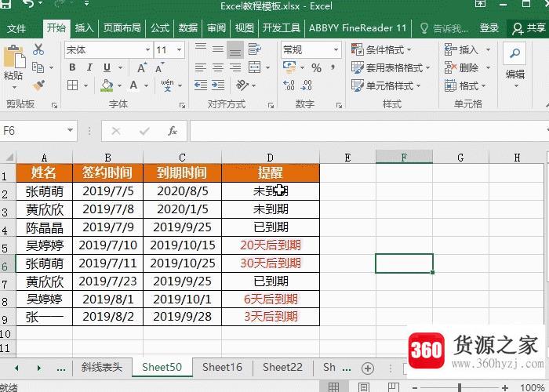Open text orientation options
The image size is (549, 392).
point(242,85)
